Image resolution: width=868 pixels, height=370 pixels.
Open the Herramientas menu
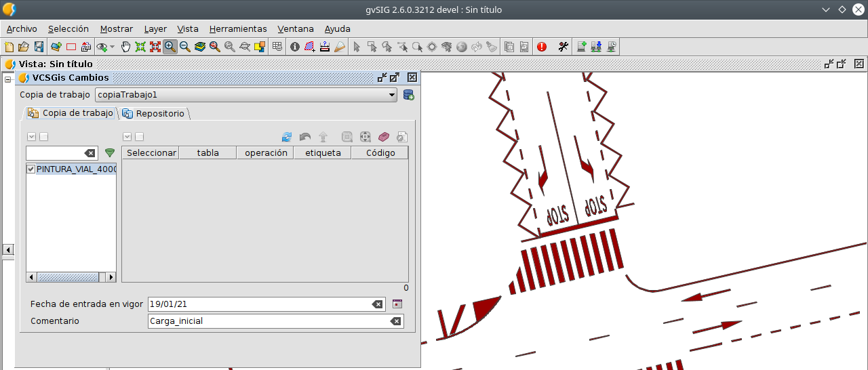[238, 28]
